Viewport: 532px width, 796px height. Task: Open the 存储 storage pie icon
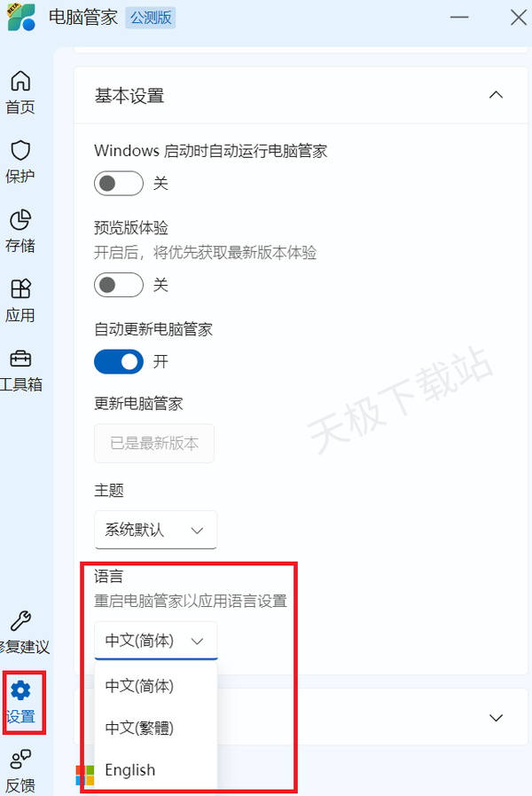click(20, 220)
